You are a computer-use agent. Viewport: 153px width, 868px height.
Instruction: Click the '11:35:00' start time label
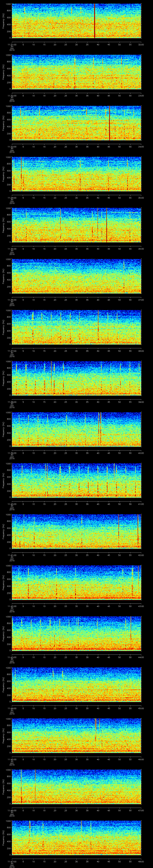click(x=12, y=248)
